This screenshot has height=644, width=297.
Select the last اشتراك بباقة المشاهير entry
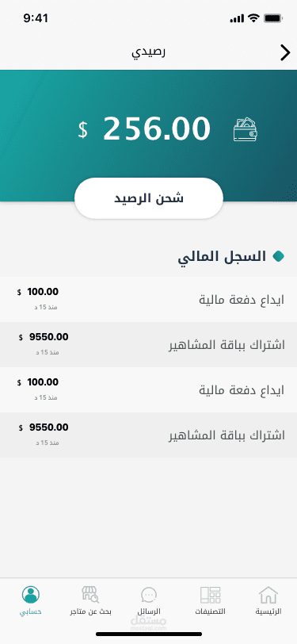[149, 435]
